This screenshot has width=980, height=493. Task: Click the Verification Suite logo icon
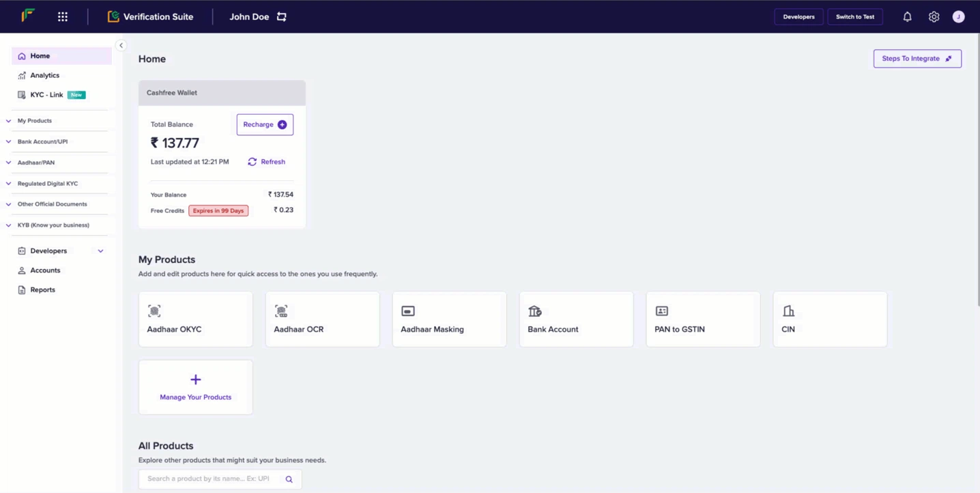113,16
